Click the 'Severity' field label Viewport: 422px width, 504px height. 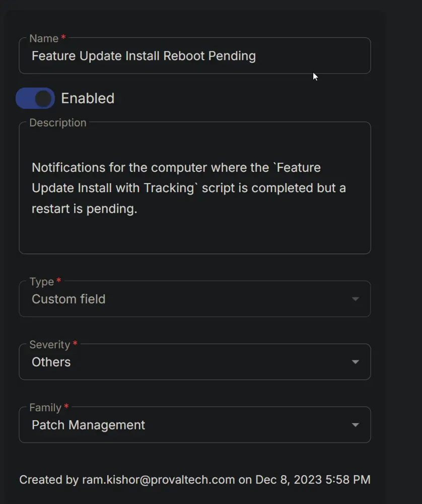[50, 345]
